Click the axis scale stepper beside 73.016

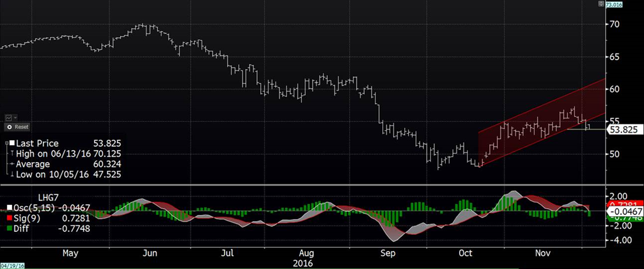[x=601, y=4]
